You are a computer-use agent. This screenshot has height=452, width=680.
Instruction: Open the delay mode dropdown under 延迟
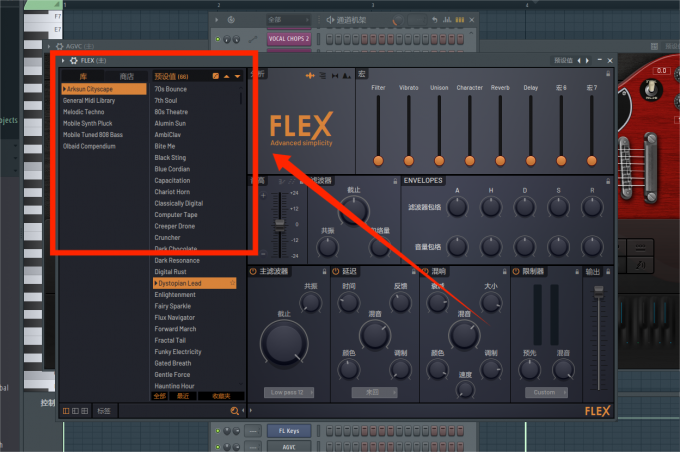(x=374, y=393)
